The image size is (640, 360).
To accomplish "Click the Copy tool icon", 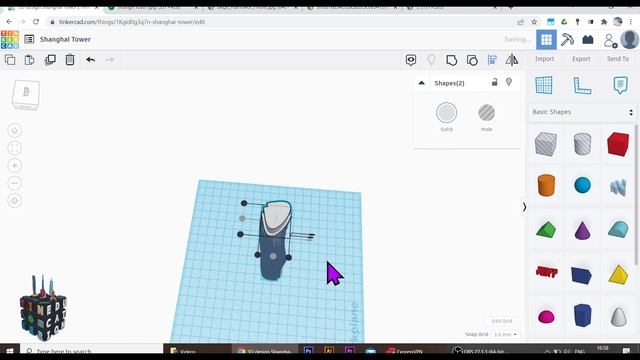I will [x=10, y=60].
